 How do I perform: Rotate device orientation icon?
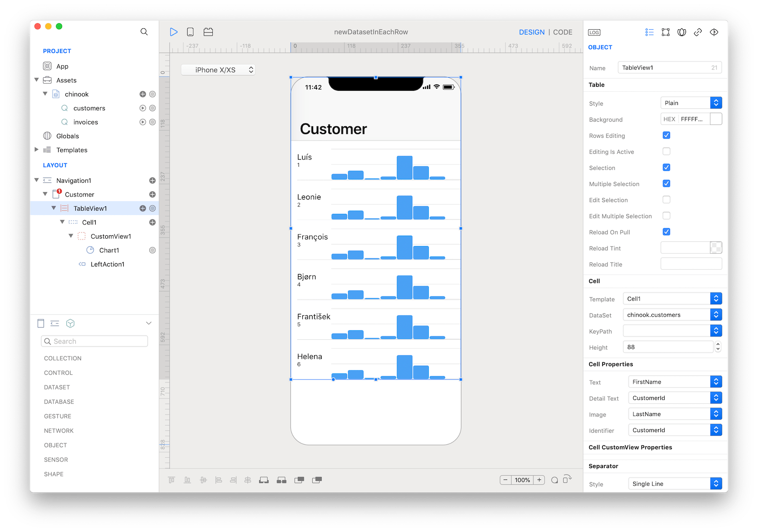(x=568, y=479)
